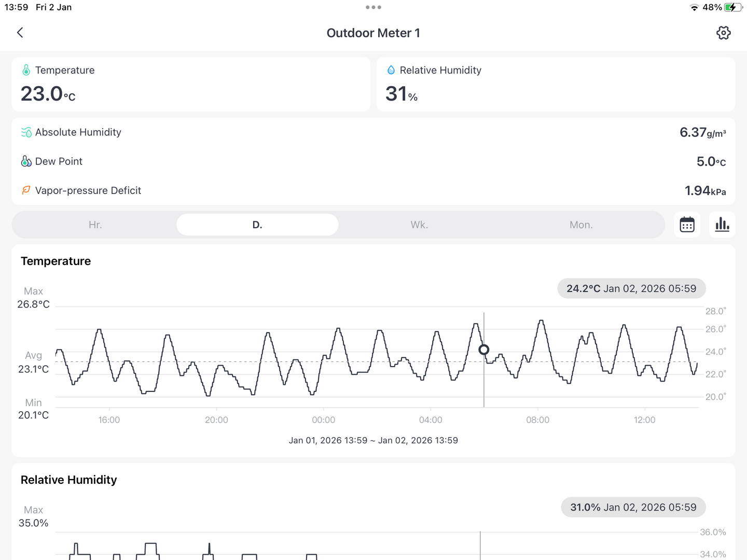747x560 pixels.
Task: Tap the Dew Point icon
Action: [x=26, y=161]
